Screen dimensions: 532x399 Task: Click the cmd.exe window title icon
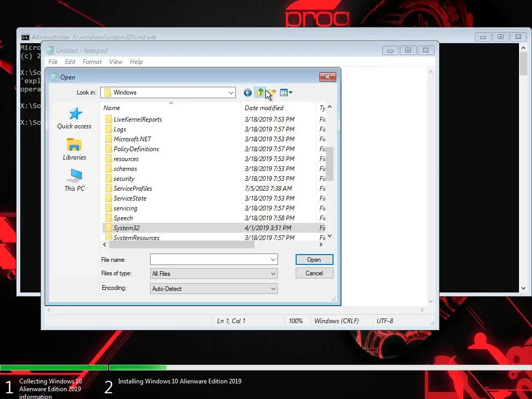click(x=25, y=37)
